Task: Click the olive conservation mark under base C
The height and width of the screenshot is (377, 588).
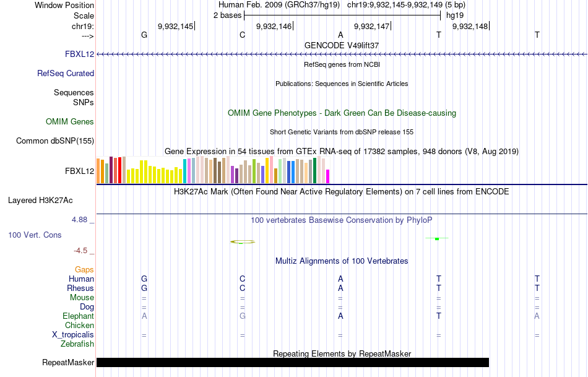Action: tap(243, 242)
